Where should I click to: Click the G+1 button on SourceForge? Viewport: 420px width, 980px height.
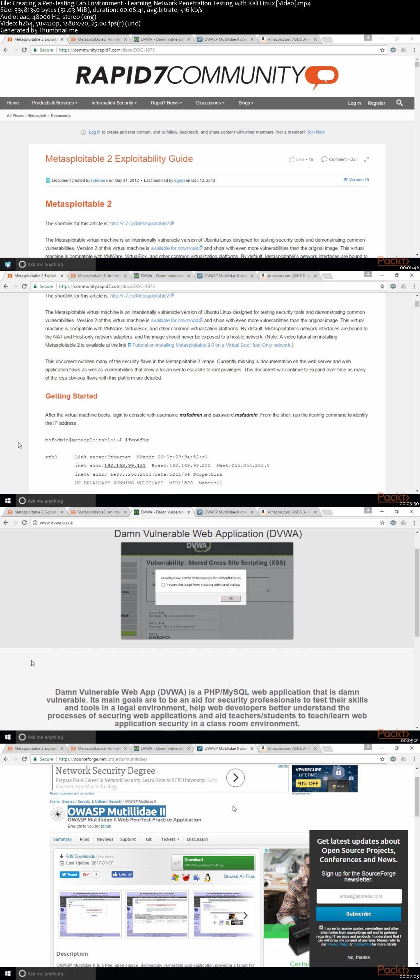(86, 874)
